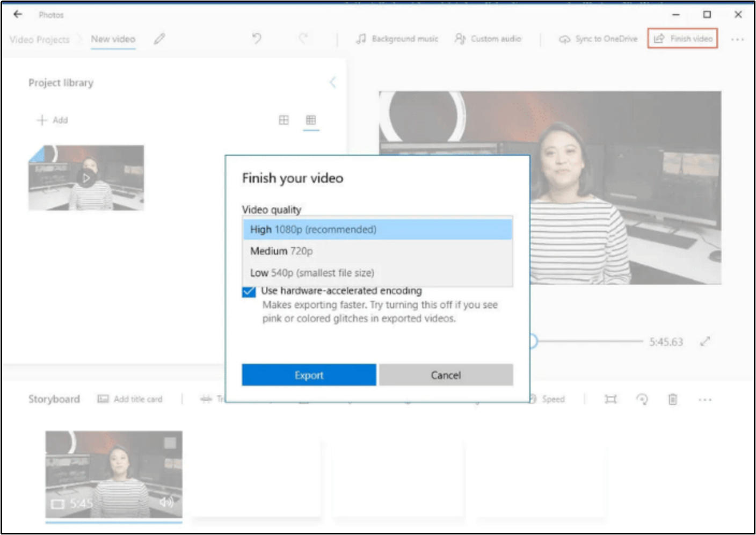Open the Speed tool in storyboard
The image size is (756, 535).
click(547, 399)
